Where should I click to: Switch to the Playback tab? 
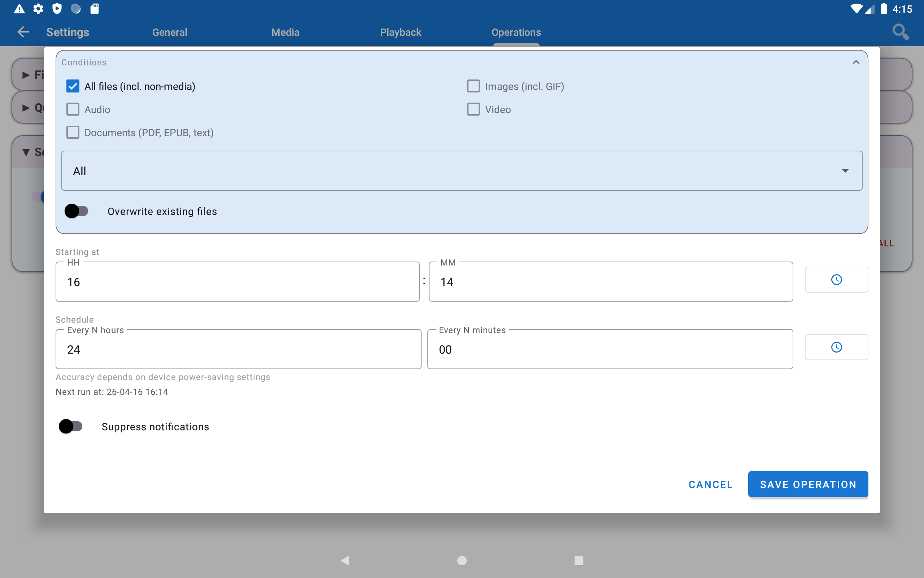tap(401, 32)
